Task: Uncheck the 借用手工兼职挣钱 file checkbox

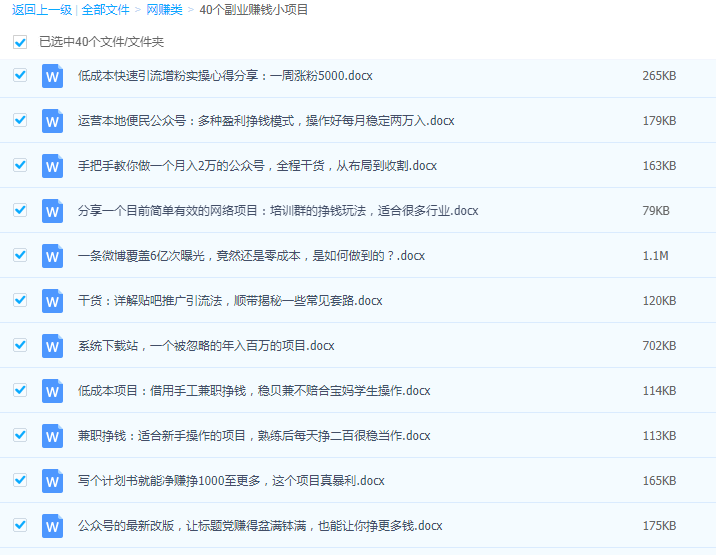Action: [20, 390]
